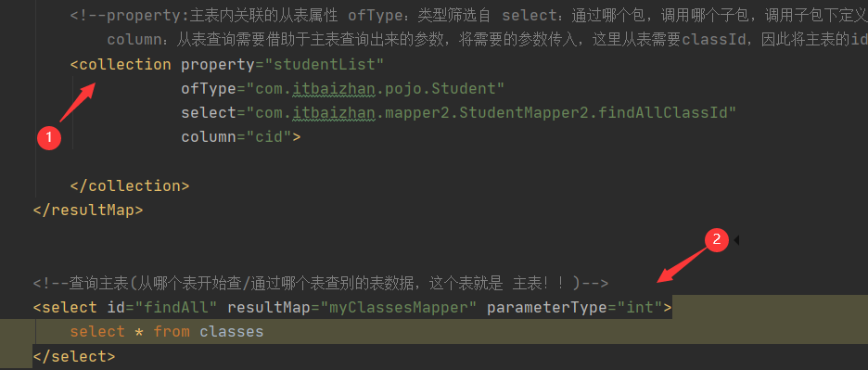Click the small black triangle beside marker 2
The image size is (868, 370).
tap(736, 240)
